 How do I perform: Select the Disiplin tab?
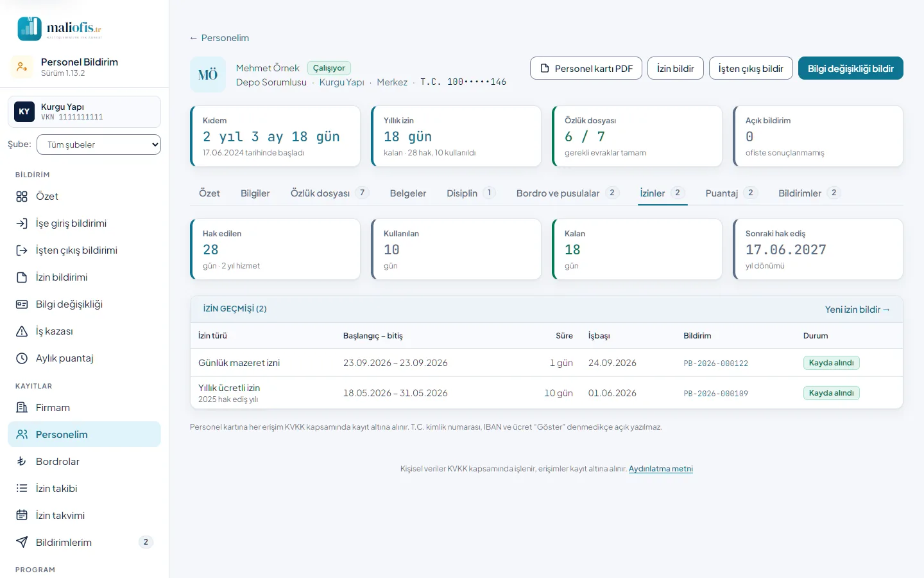[471, 193]
